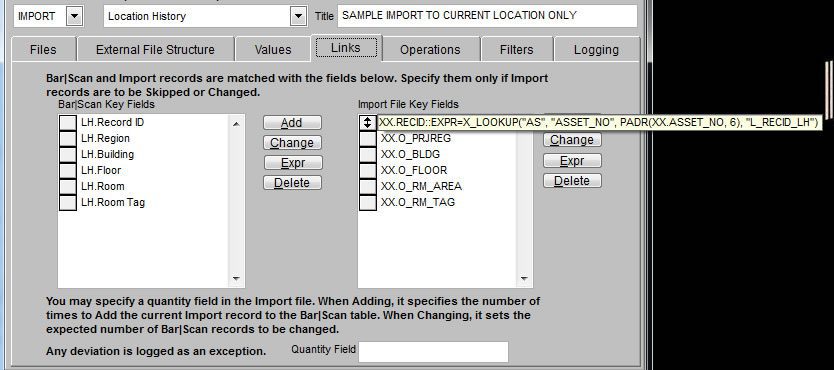Select the LH.Record ID row handle
The height and width of the screenshot is (370, 834).
click(68, 122)
